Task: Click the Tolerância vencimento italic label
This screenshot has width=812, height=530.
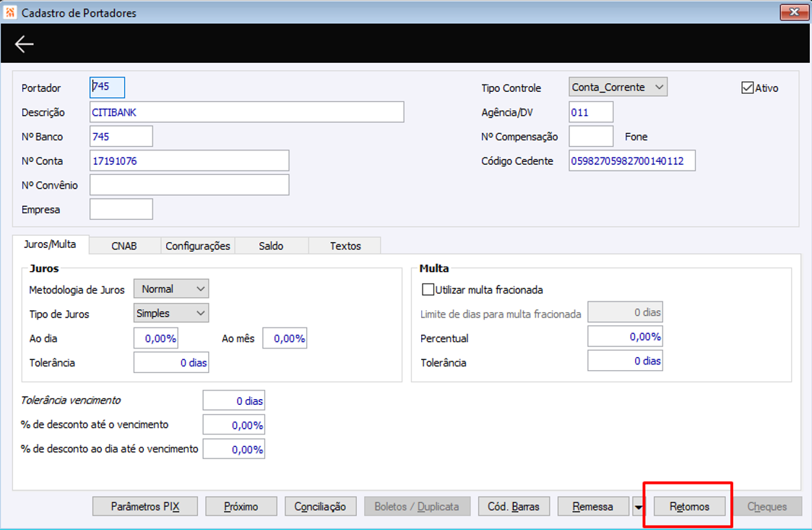Action: point(70,400)
